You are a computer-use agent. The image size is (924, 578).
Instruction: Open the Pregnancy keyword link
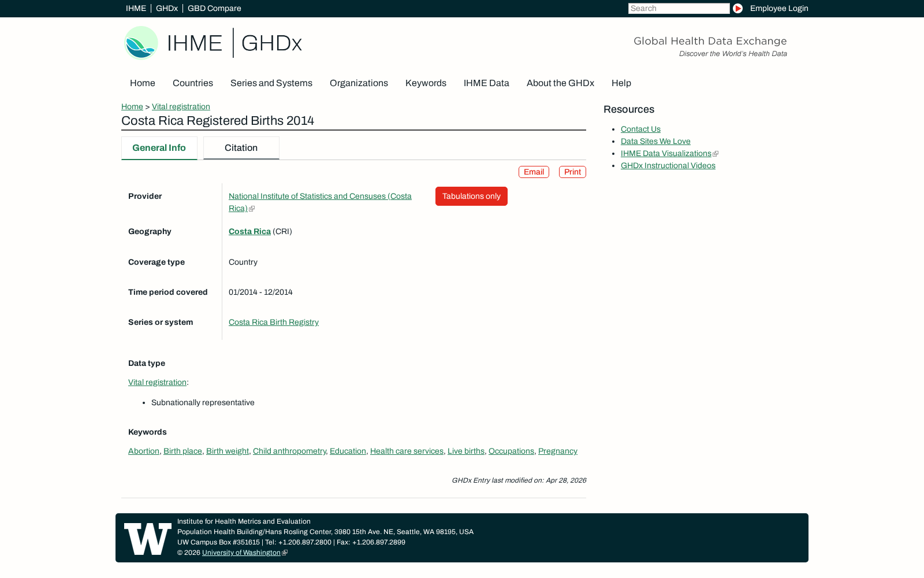[558, 451]
